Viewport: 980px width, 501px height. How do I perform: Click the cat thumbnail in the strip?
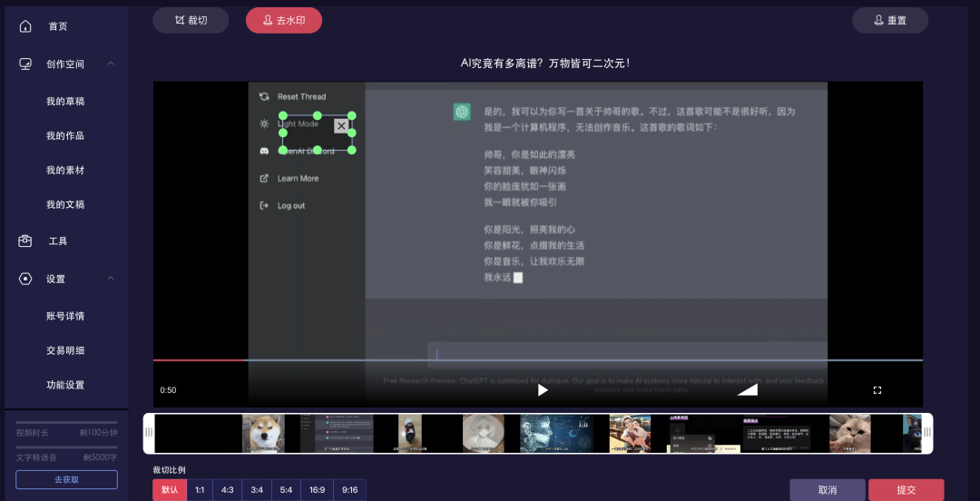click(x=850, y=433)
